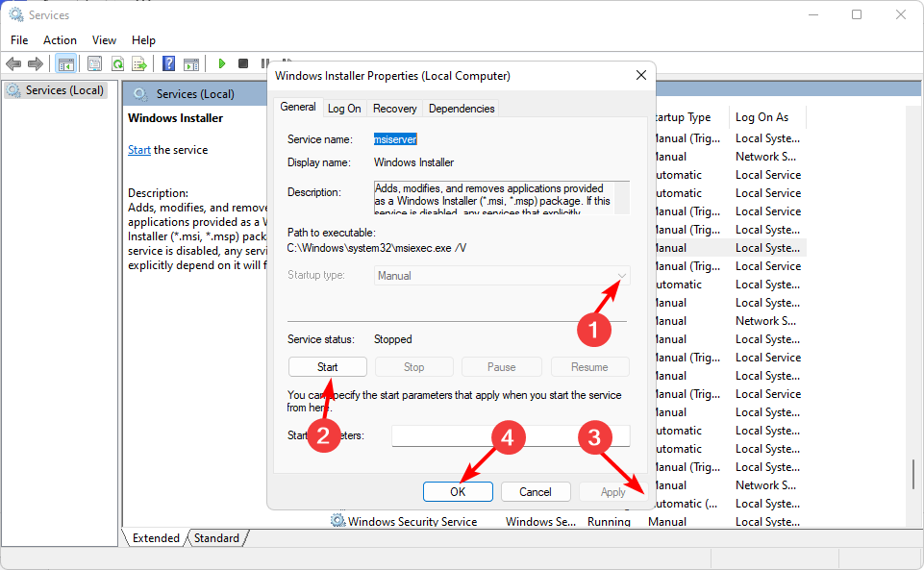Open the File menu
The image size is (924, 570).
pos(19,40)
